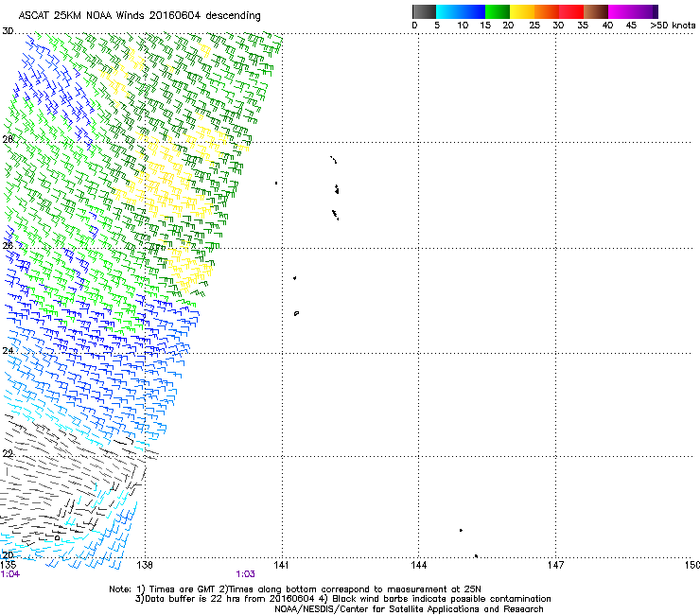Viewport: 700px width, 615px height.
Task: Click the orange 25-30 knots legend segment
Action: pyautogui.click(x=547, y=11)
